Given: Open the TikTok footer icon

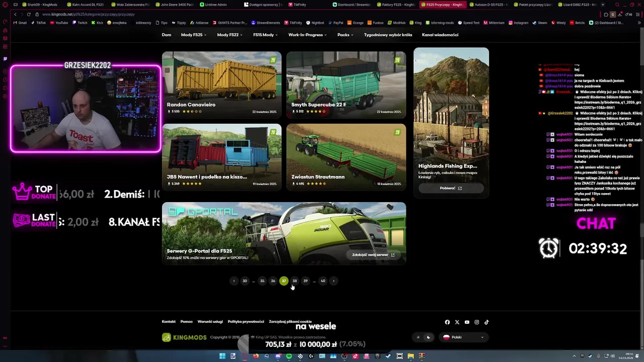Looking at the screenshot, I should [487, 322].
